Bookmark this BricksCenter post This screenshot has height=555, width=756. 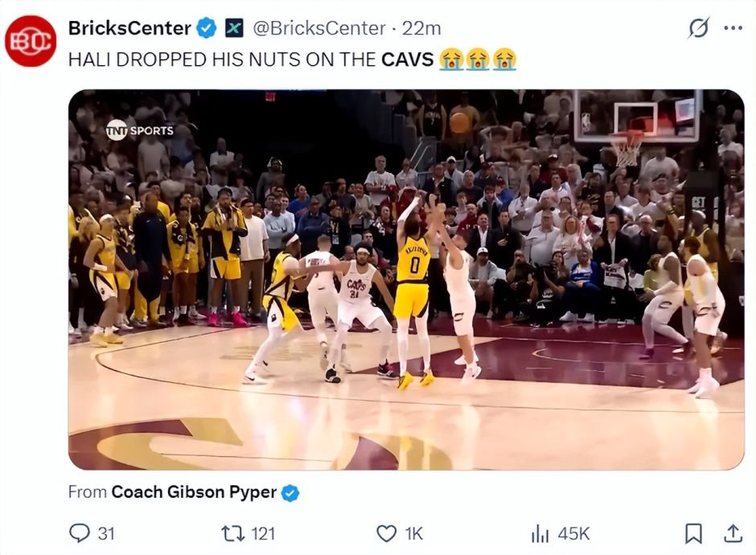pyautogui.click(x=692, y=532)
